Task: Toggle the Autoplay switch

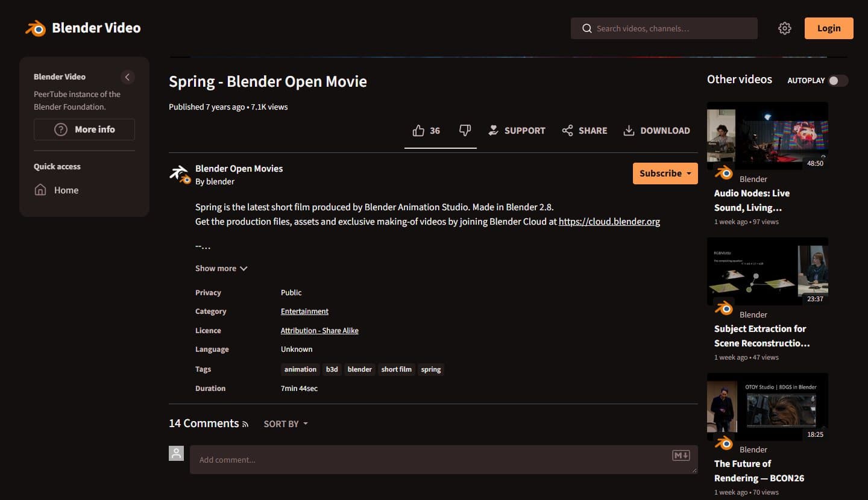Action: click(x=838, y=81)
